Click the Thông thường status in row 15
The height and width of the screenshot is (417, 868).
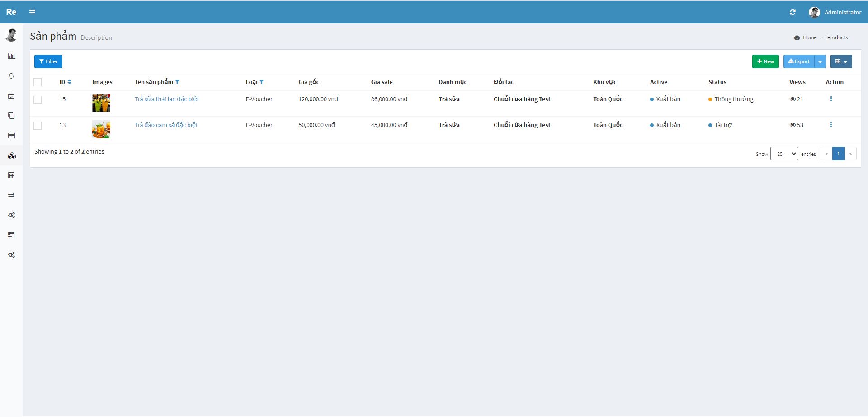[731, 99]
